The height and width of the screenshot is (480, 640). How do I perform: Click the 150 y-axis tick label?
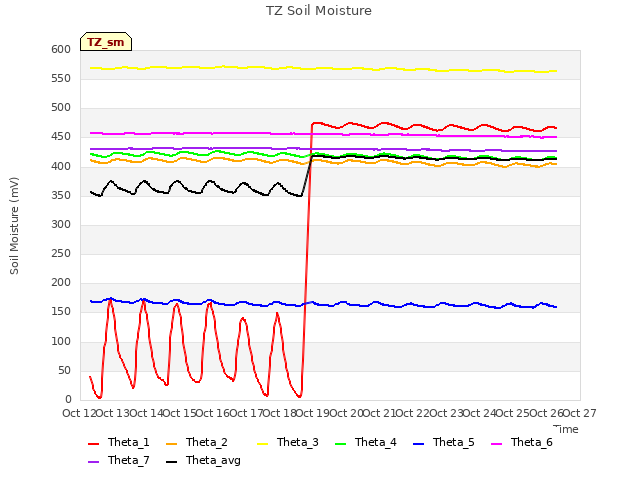61,312
